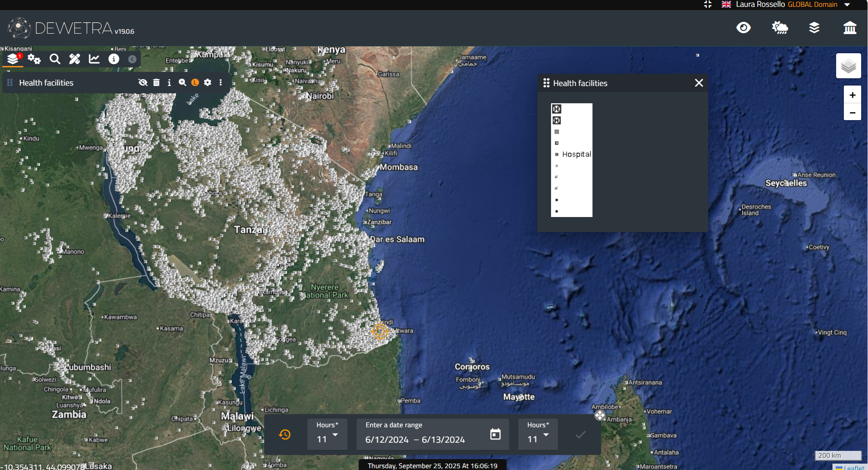
Task: Open Health facilities three-dot more menu
Action: tap(221, 82)
